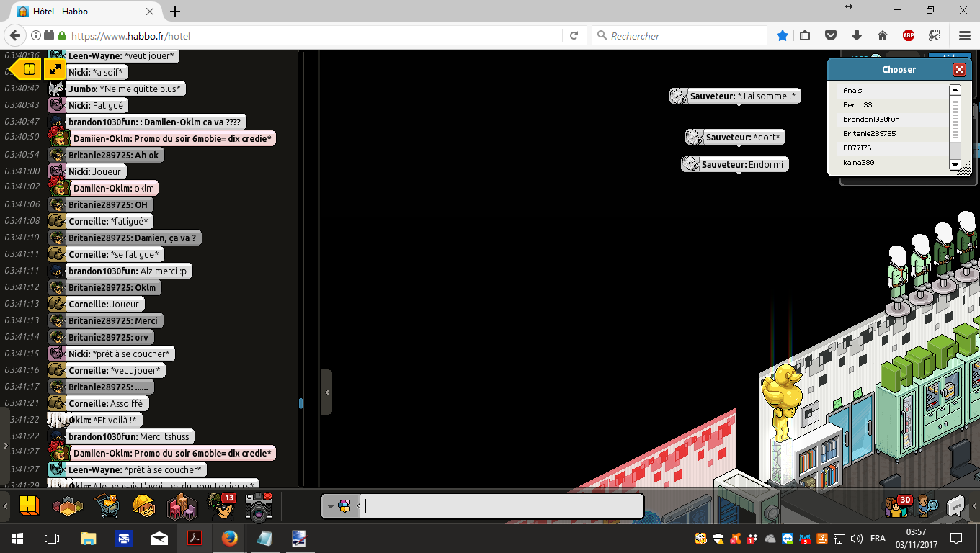Click the Firefox address bar URL
Viewport: 980px width, 553px height.
pos(130,36)
